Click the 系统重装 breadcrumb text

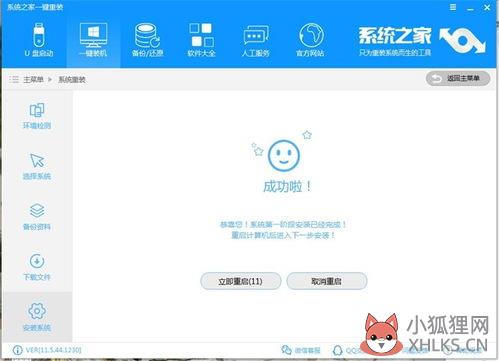72,80
